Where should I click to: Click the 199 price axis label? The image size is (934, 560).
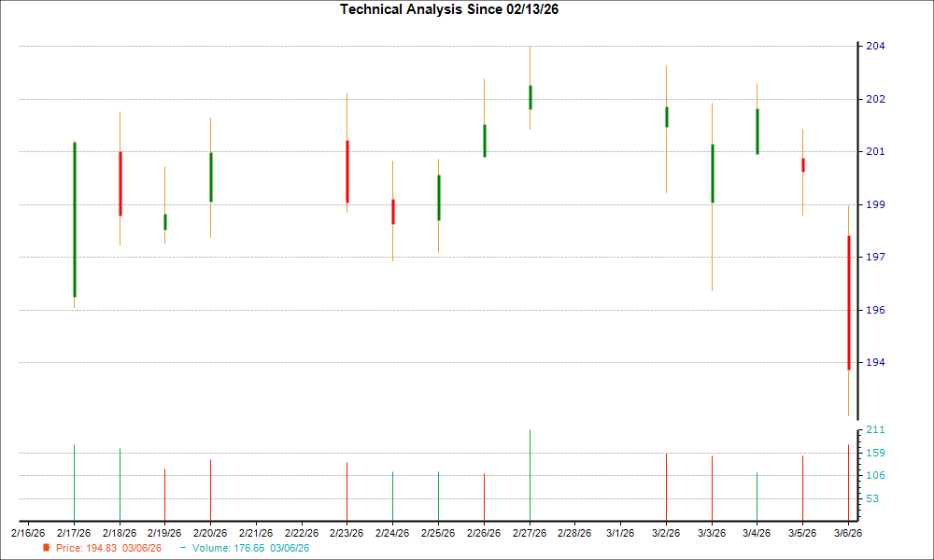[875, 204]
